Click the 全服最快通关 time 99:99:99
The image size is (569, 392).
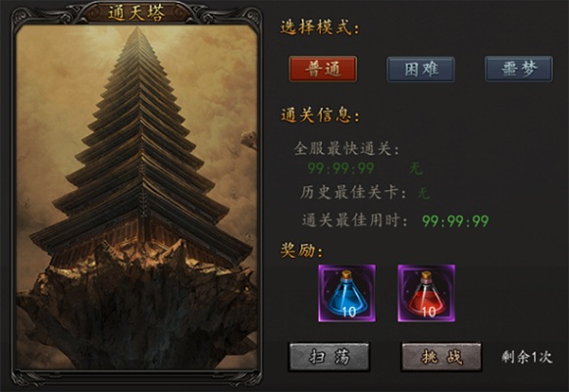340,169
